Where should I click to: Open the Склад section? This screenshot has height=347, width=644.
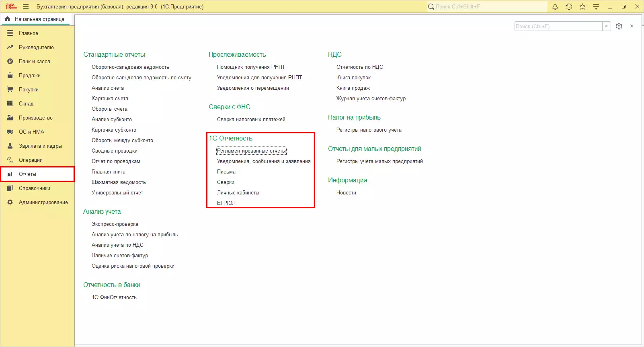37,103
